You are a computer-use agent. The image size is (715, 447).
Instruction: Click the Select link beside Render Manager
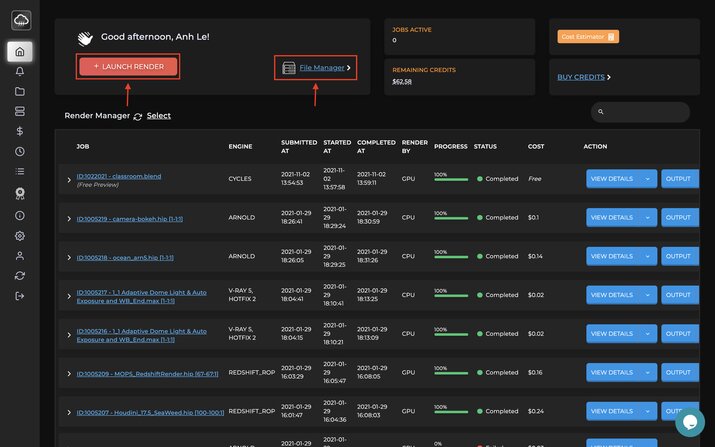[x=159, y=116]
